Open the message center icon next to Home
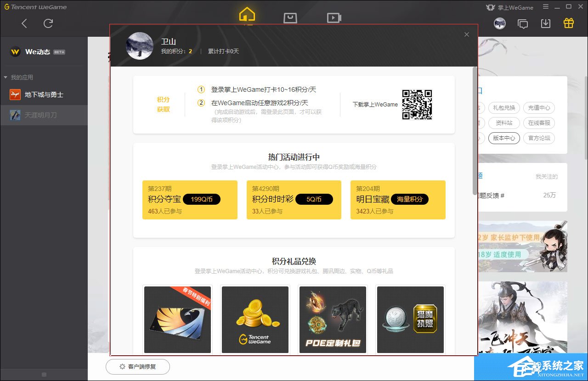This screenshot has height=381, width=588. point(290,18)
